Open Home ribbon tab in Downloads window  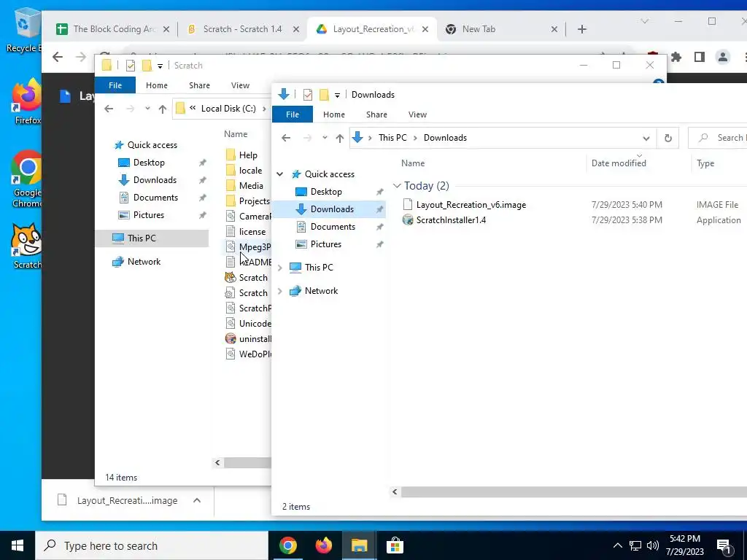[x=334, y=114]
